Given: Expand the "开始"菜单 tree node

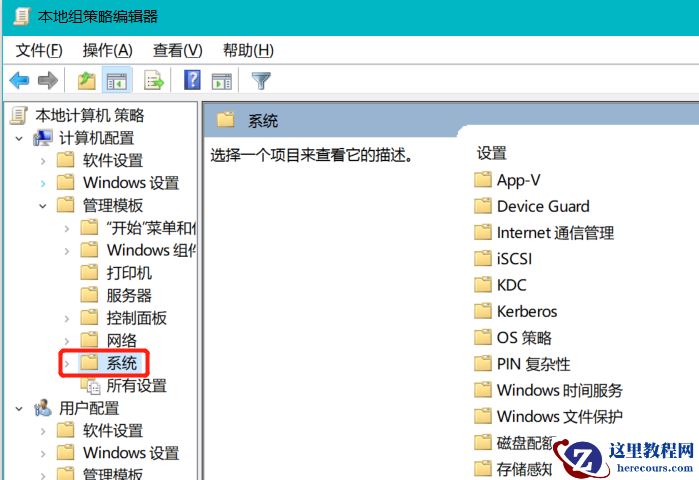Looking at the screenshot, I should click(x=67, y=229).
